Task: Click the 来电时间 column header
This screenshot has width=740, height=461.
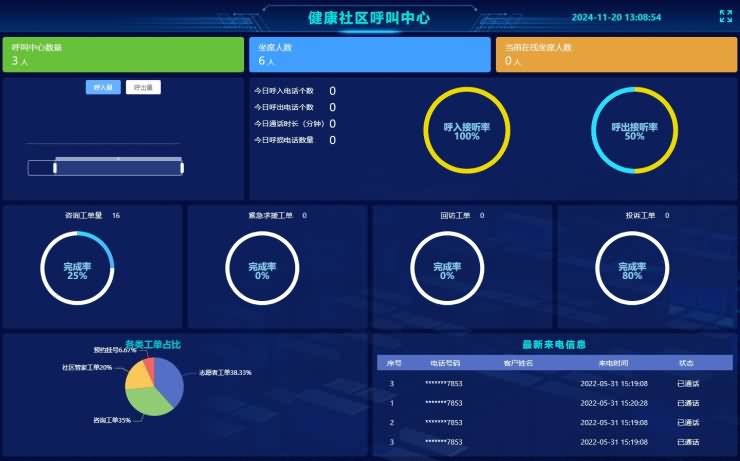Action: pos(613,363)
